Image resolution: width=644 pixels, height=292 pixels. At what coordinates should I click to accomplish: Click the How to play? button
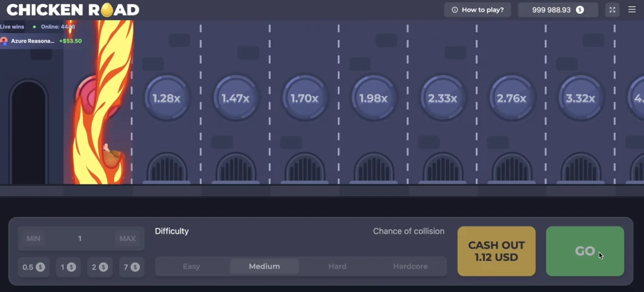pyautogui.click(x=477, y=10)
